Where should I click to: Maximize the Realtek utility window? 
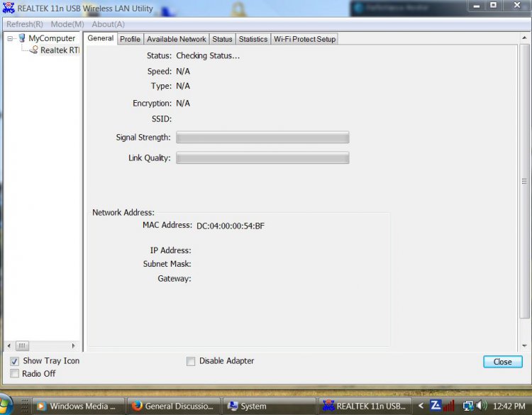click(493, 6)
